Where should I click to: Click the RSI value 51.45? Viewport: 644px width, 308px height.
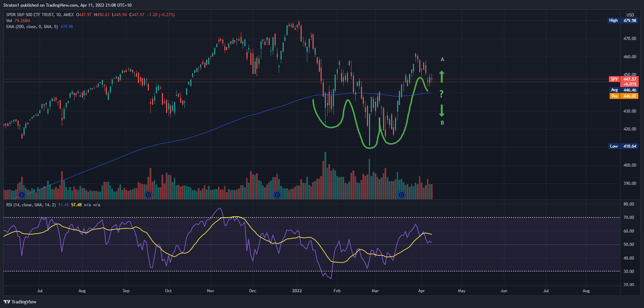[x=64, y=205]
